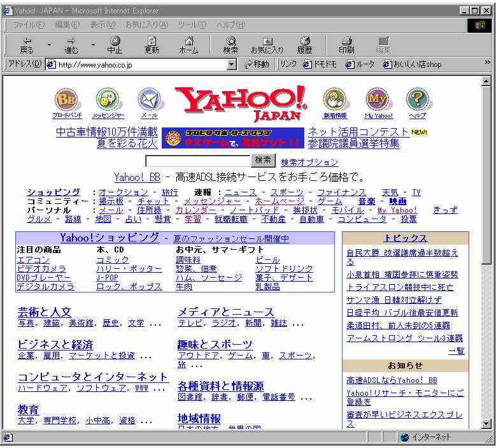The image size is (496, 448).
Task: Expand the links bar overflow chevron
Action: 487,62
